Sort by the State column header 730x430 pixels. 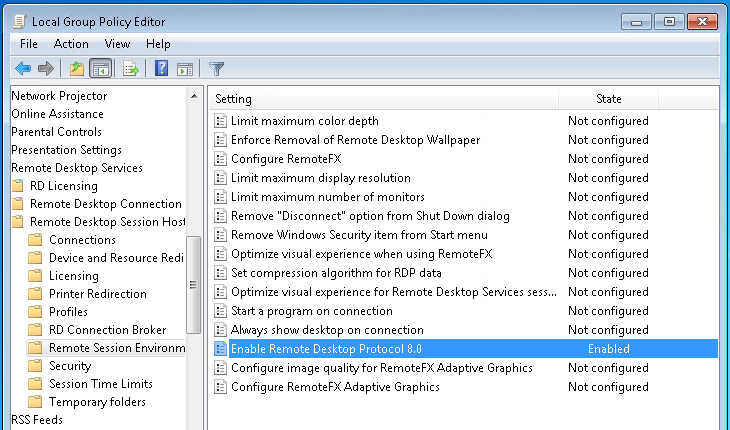[x=608, y=99]
